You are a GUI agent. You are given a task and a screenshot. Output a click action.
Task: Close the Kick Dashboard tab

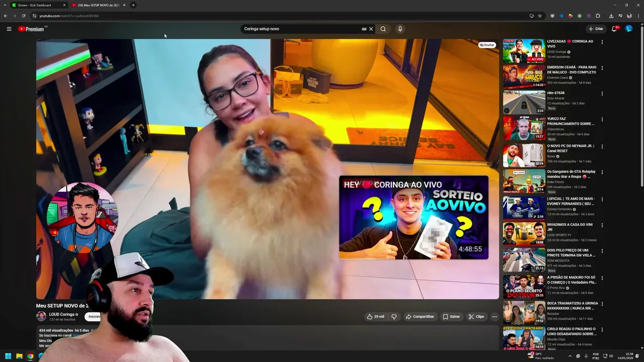pyautogui.click(x=64, y=5)
